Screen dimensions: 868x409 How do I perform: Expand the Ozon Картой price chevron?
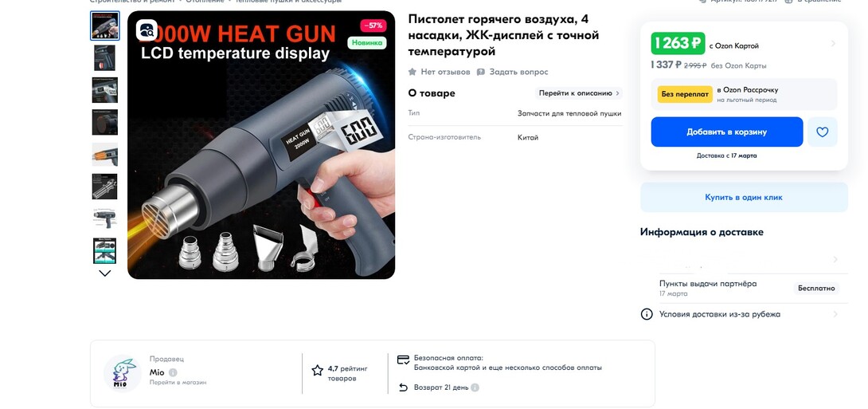point(833,44)
